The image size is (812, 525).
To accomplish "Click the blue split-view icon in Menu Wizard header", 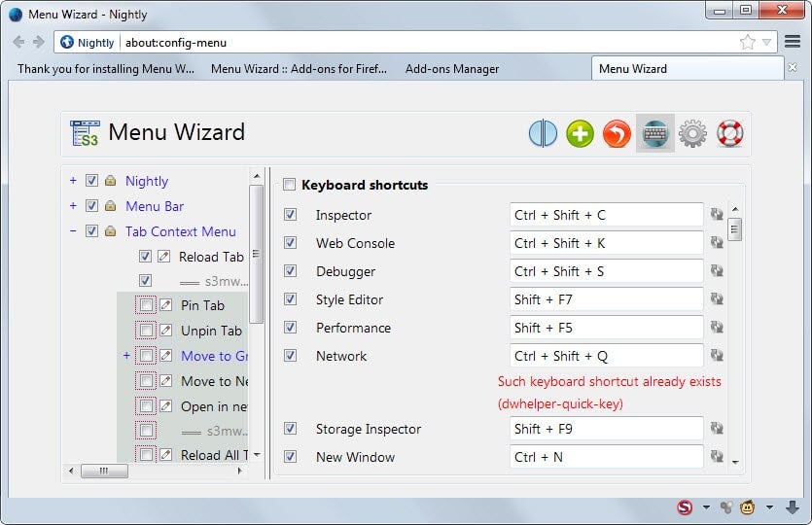I will pos(543,133).
